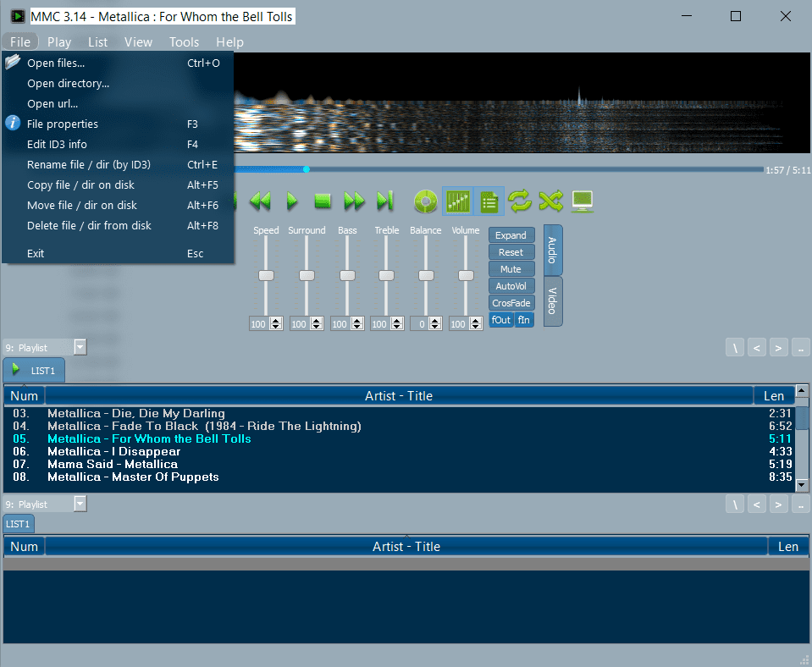Click the Treble slider handle
Screen dimensions: 812x667
[x=386, y=275]
